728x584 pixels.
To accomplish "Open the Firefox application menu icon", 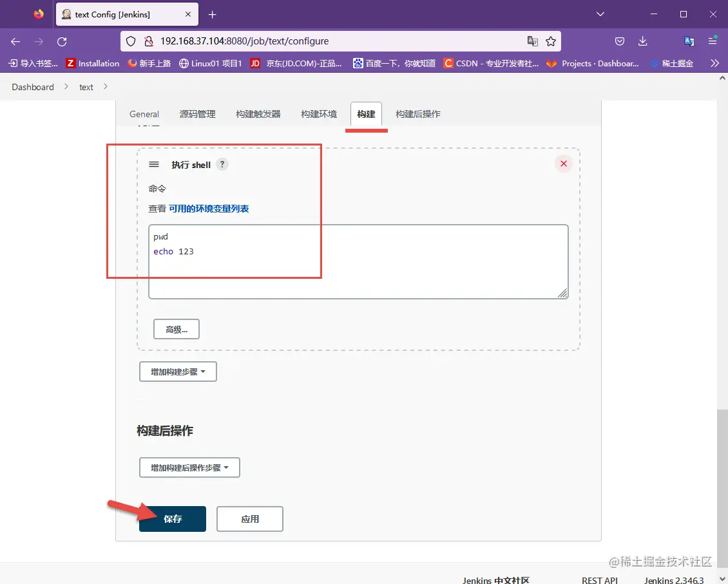I will (x=713, y=41).
